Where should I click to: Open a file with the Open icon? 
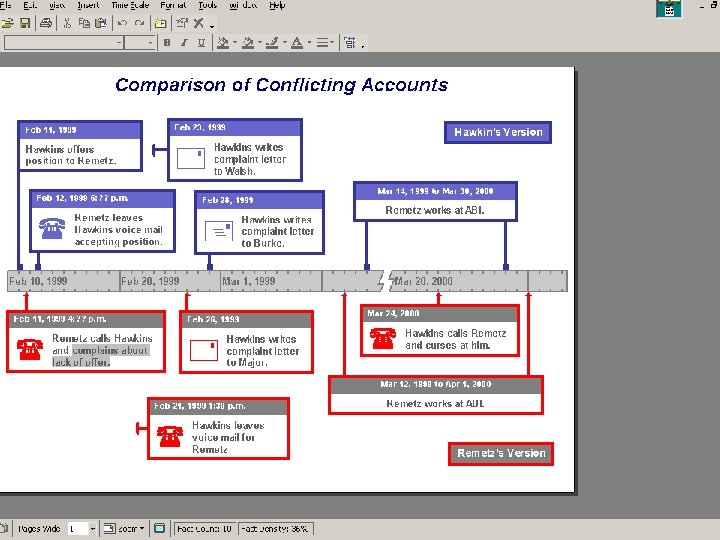[8, 23]
